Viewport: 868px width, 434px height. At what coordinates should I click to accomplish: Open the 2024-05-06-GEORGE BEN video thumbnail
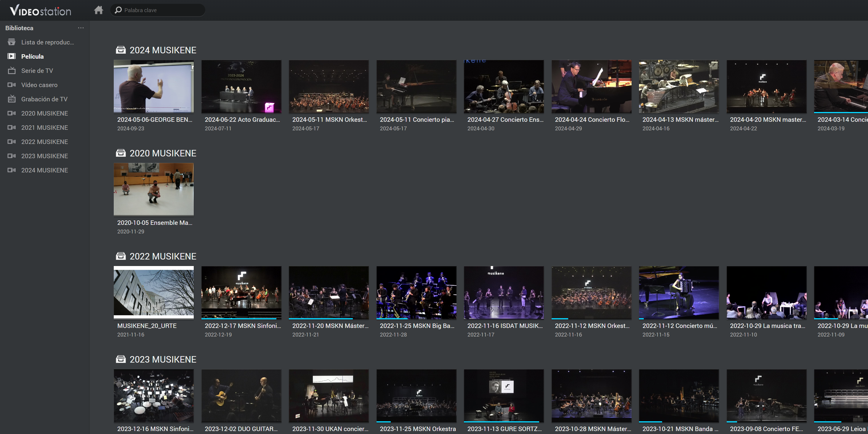click(154, 87)
